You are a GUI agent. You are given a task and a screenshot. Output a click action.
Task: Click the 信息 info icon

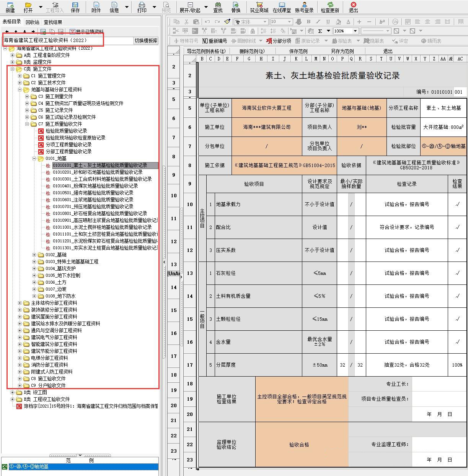click(114, 7)
